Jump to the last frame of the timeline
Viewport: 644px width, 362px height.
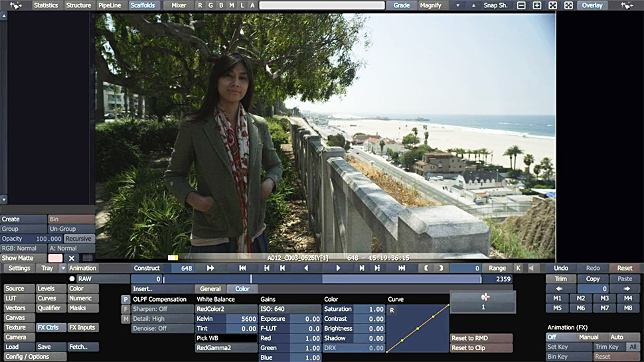click(402, 268)
